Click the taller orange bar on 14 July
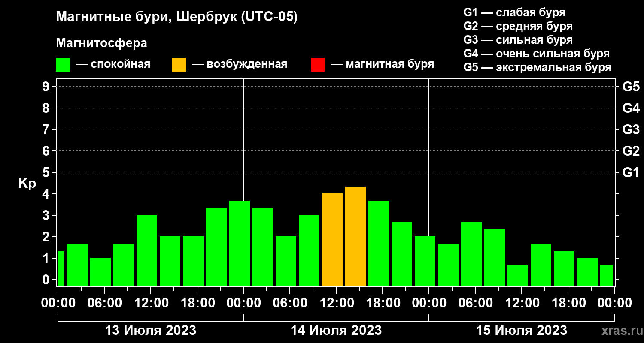The height and width of the screenshot is (343, 644). [x=355, y=236]
